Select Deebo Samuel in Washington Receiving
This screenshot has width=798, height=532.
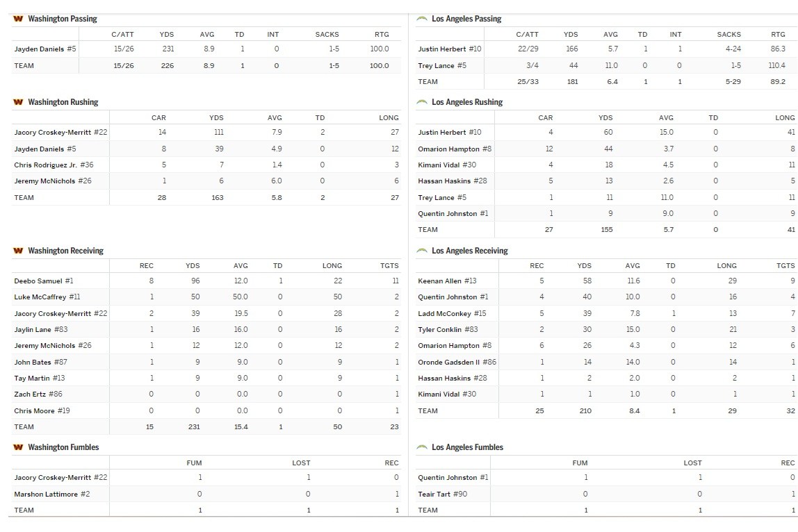[38, 281]
